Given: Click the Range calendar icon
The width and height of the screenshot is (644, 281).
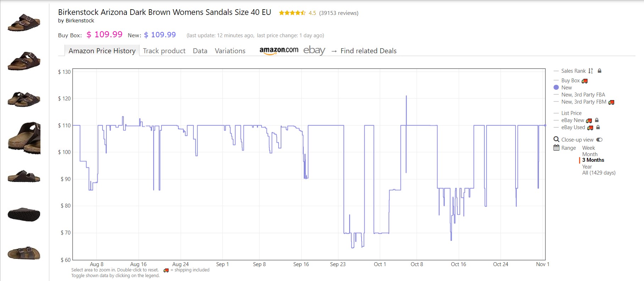Looking at the screenshot, I should pyautogui.click(x=556, y=148).
